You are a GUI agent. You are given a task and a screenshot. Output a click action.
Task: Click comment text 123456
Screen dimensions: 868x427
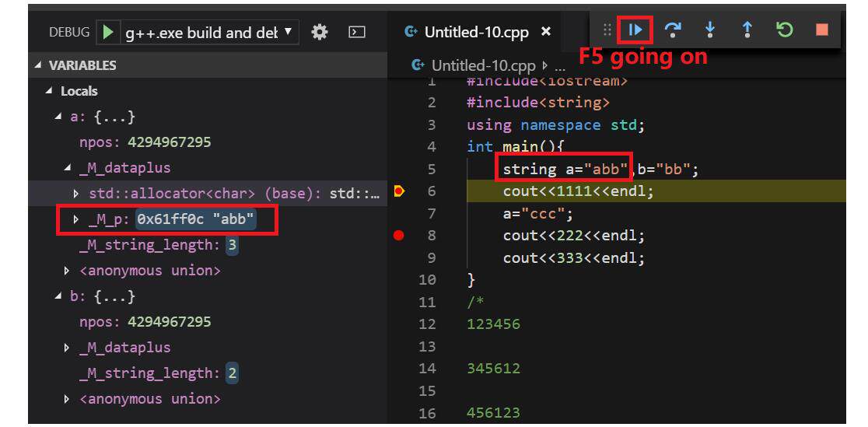click(493, 324)
